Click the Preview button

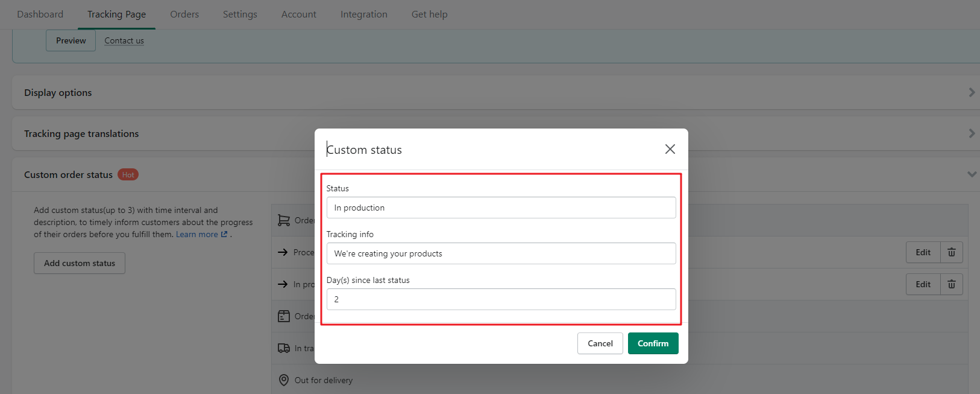tap(71, 40)
